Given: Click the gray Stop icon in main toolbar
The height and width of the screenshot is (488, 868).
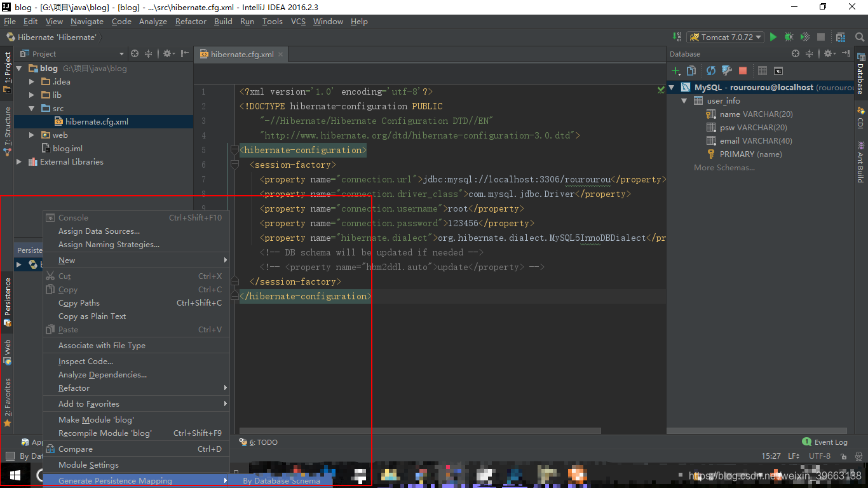Looking at the screenshot, I should 821,37.
